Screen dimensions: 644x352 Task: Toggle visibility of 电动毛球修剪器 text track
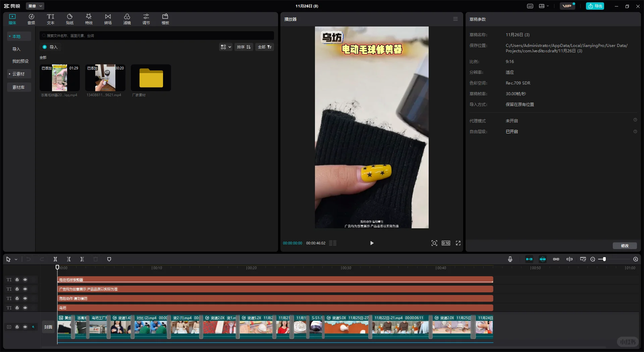point(25,280)
